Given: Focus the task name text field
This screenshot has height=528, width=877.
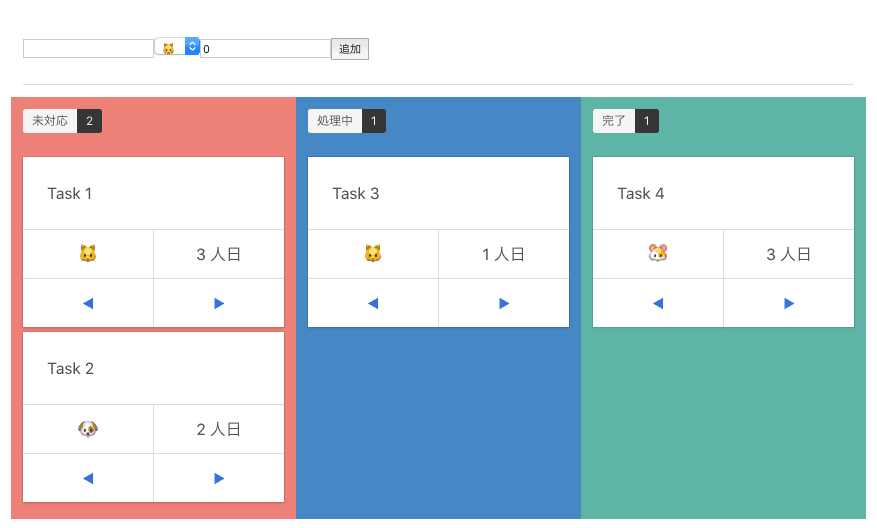Looking at the screenshot, I should 88,48.
